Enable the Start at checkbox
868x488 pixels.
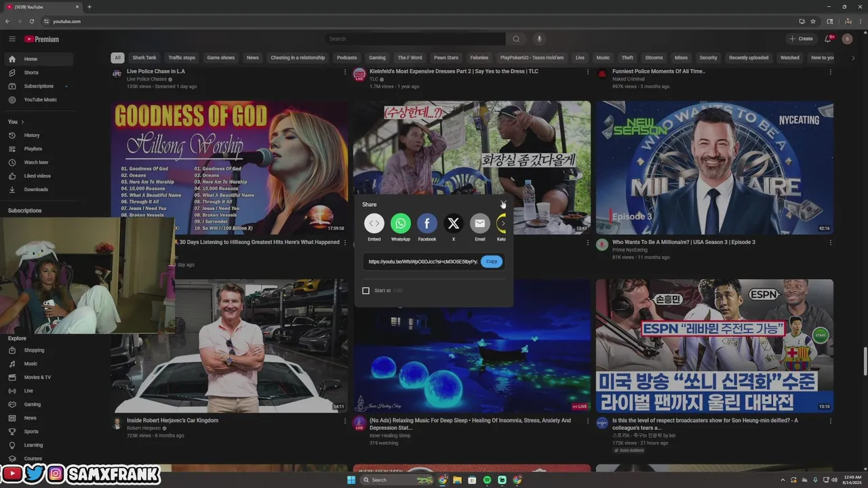pyautogui.click(x=366, y=290)
